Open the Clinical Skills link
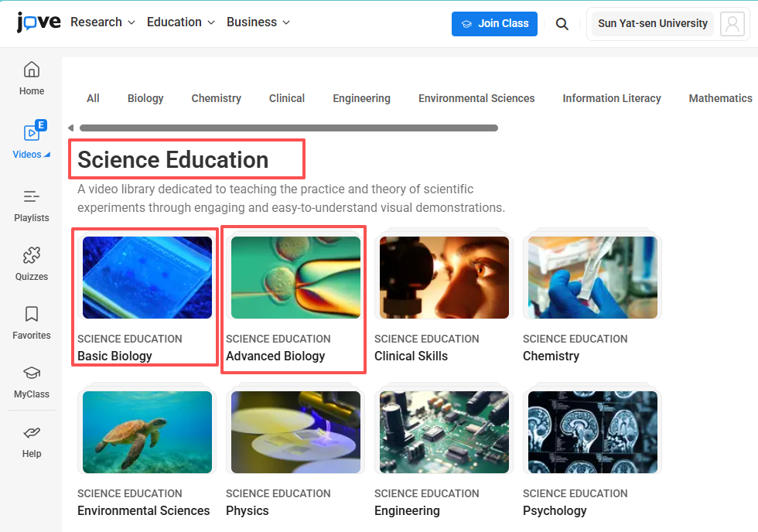The image size is (758, 532). pos(411,356)
